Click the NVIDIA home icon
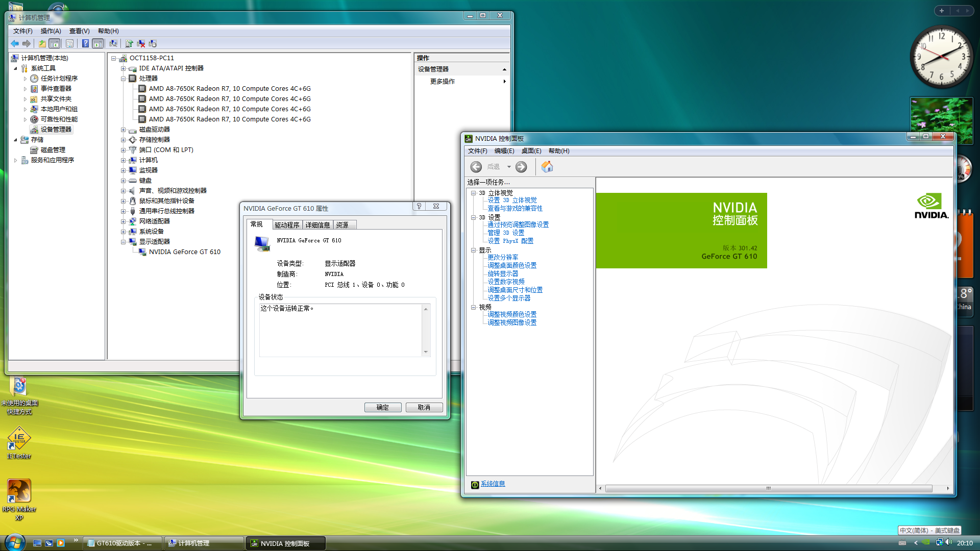This screenshot has height=551, width=980. pos(547,167)
